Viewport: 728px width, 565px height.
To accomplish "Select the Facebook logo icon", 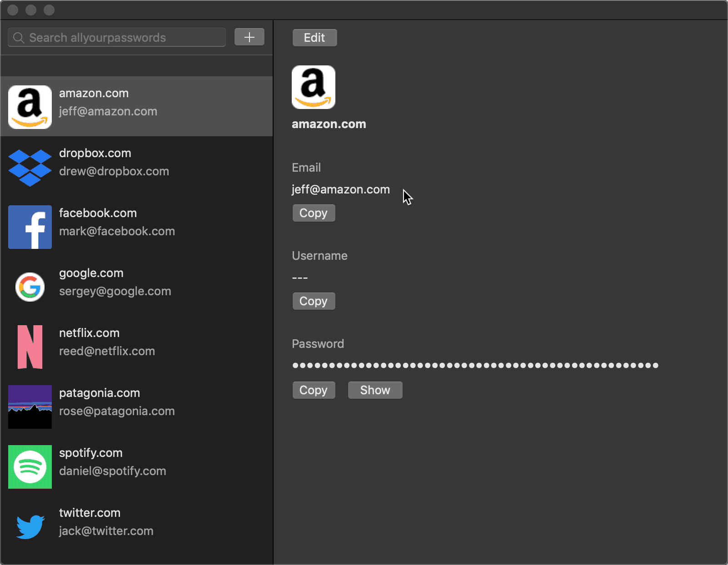I will pyautogui.click(x=30, y=227).
